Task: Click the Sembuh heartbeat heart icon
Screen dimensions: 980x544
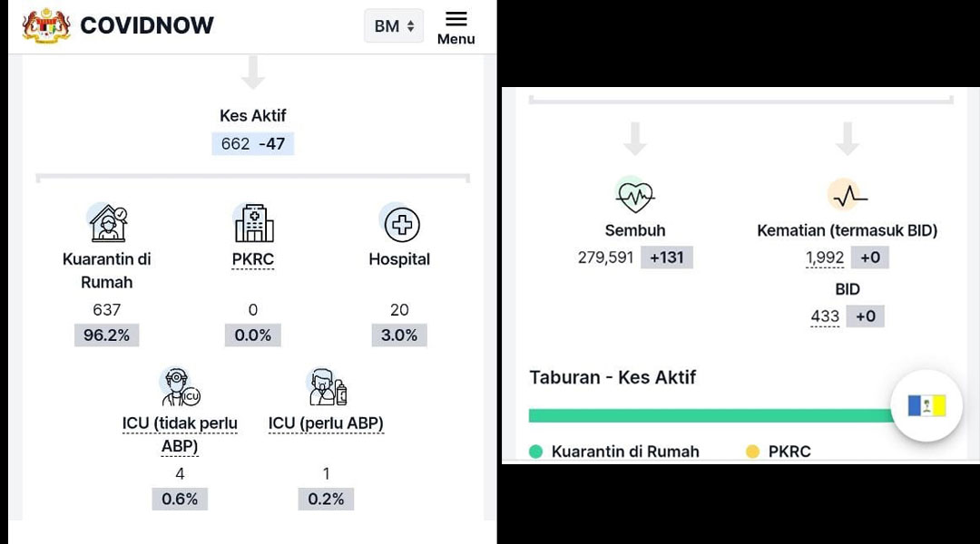Action: tap(634, 196)
